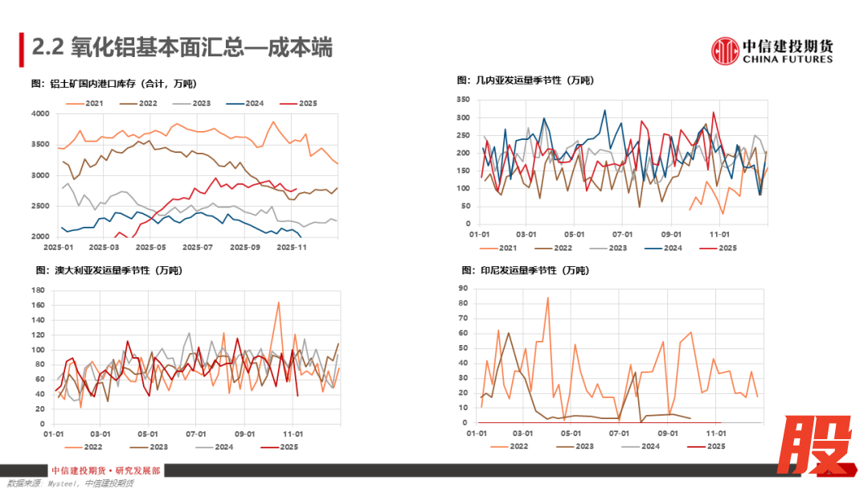868x489 pixels.
Task: Toggle 2025 series in Indonesia shipment legend
Action: coord(707,446)
